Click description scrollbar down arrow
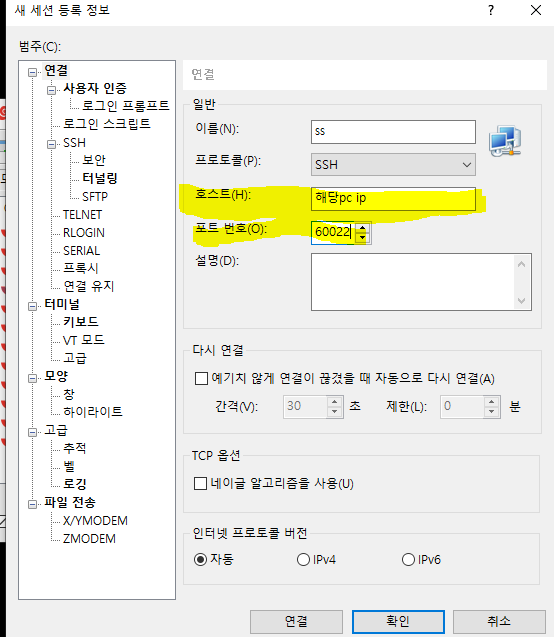 pos(522,301)
